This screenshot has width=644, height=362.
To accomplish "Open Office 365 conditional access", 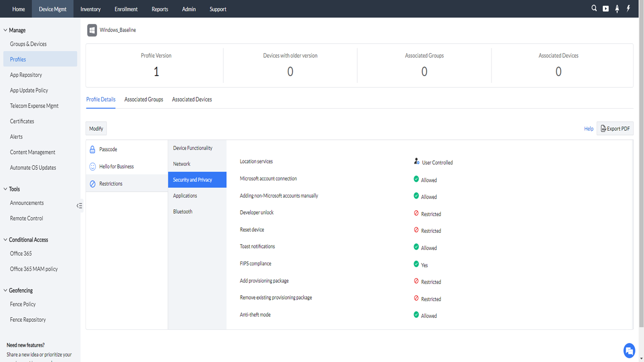I will coord(21,254).
